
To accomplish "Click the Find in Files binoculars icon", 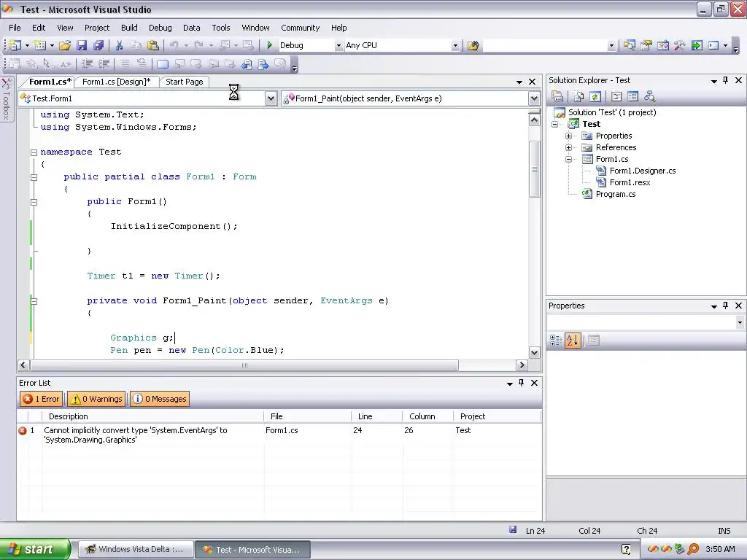I will click(x=473, y=45).
